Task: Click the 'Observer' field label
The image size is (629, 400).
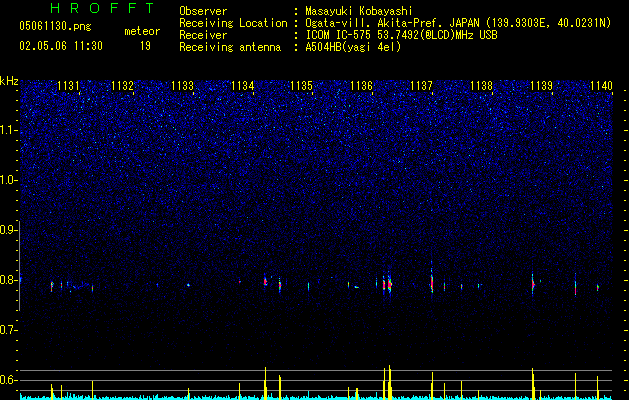Action: (203, 11)
